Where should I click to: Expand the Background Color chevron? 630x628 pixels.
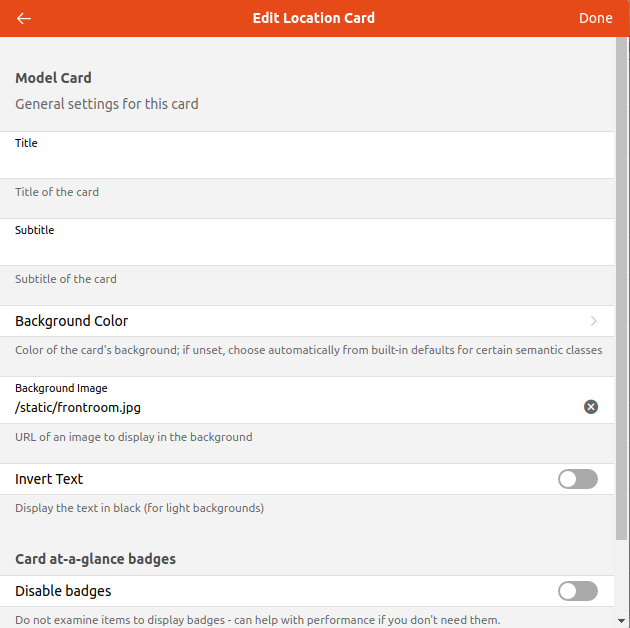click(594, 321)
